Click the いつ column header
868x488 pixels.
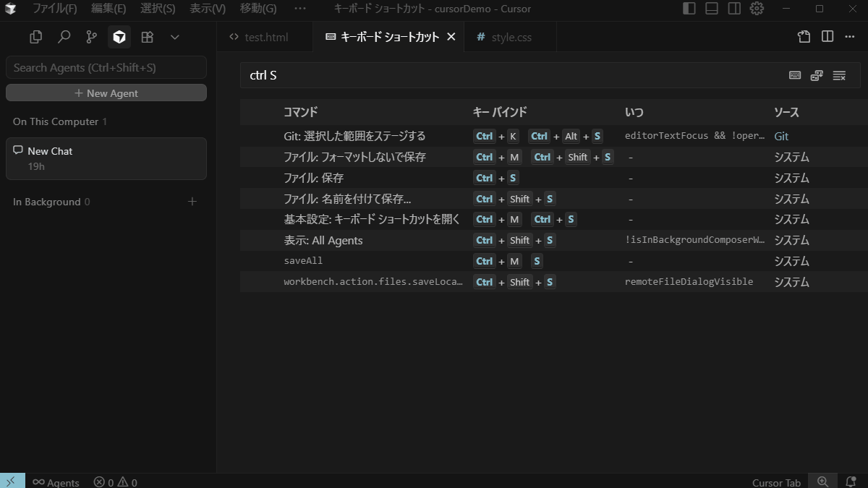click(x=634, y=112)
